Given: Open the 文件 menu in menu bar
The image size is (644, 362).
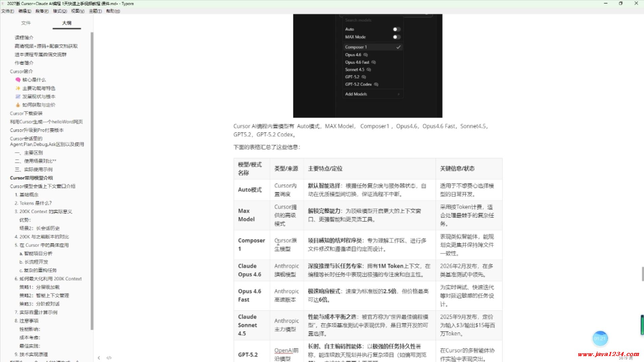Looking at the screenshot, I should pos(7,11).
